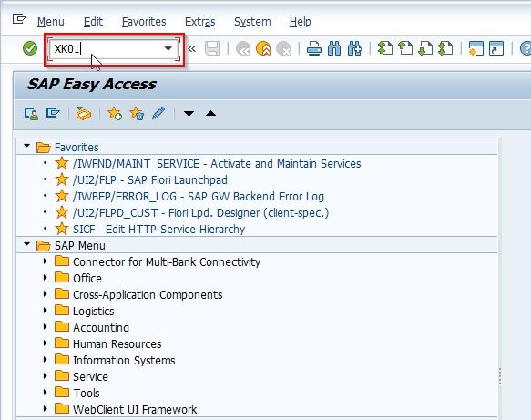Expand the Logistics folder
Viewport: 531px width, 420px height.
click(x=45, y=310)
